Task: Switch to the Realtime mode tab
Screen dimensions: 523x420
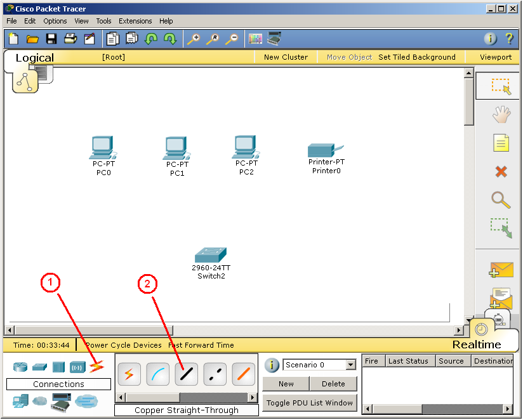Action: click(x=477, y=345)
